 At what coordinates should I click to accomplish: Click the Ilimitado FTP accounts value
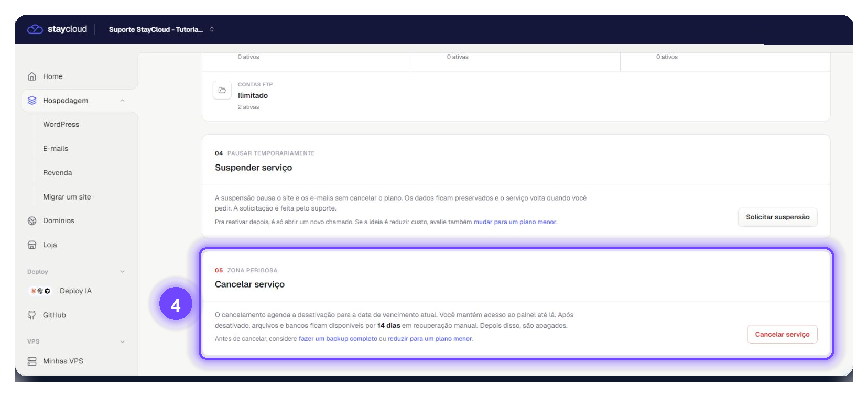pyautogui.click(x=253, y=95)
